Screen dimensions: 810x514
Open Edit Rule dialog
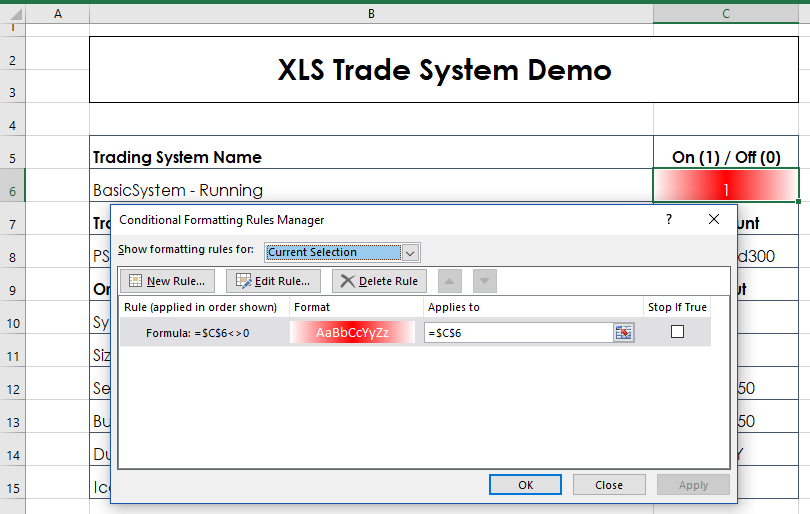coord(273,281)
